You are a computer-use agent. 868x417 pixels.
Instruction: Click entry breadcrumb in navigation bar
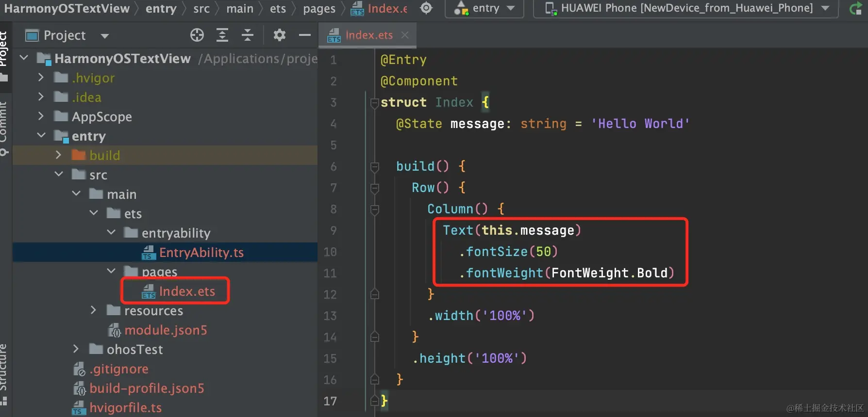pos(161,9)
